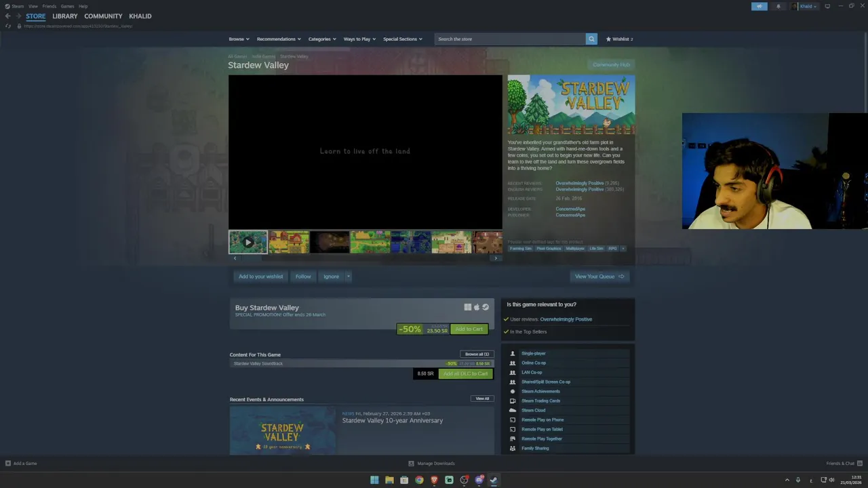Click the Windows platform icon
The image size is (868, 488).
coord(467,307)
